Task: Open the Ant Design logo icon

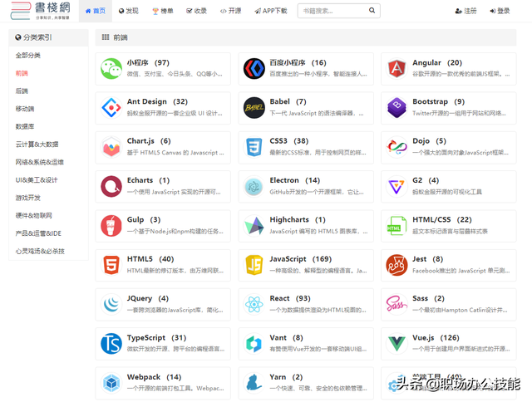Action: coord(111,108)
